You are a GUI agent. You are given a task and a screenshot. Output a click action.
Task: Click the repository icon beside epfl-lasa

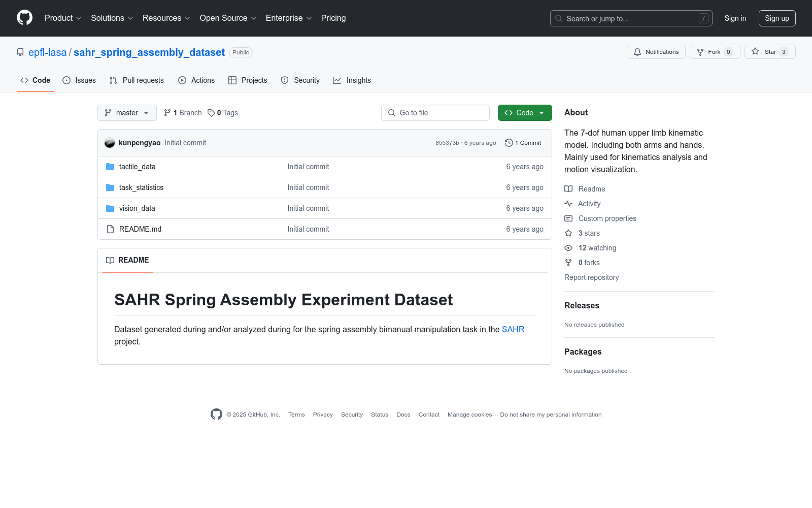click(x=20, y=52)
